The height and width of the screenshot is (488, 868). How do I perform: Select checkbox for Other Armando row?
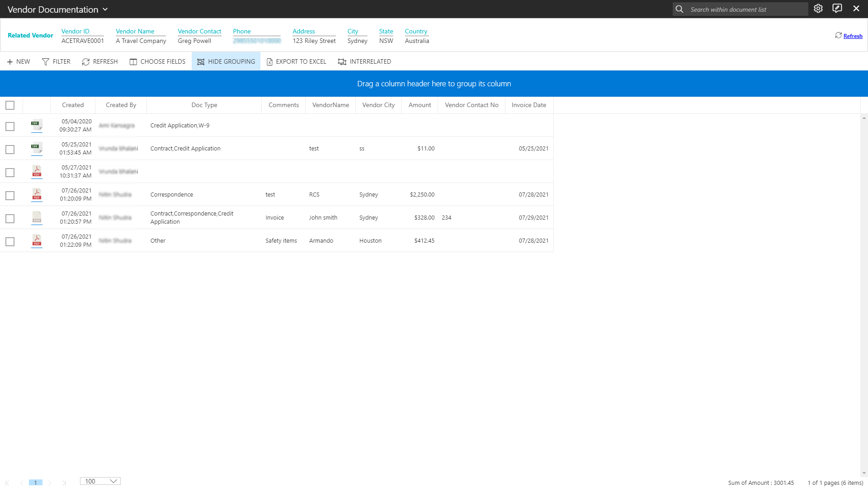(10, 242)
